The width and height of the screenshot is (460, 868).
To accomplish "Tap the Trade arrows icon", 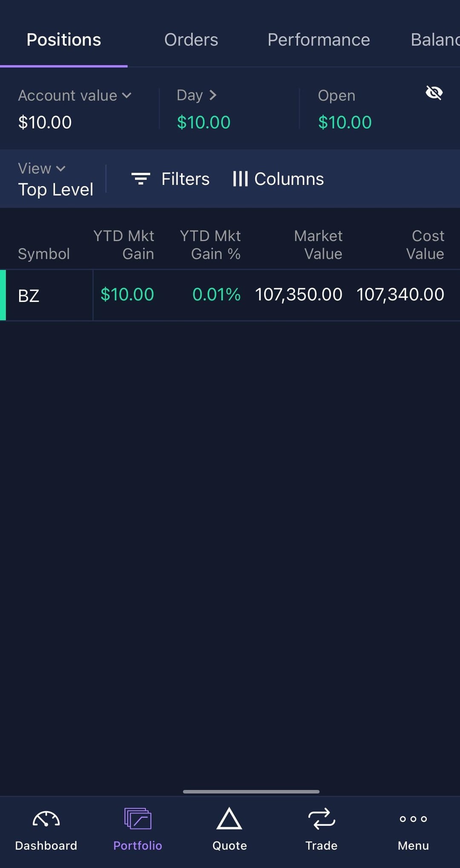I will coord(321,819).
